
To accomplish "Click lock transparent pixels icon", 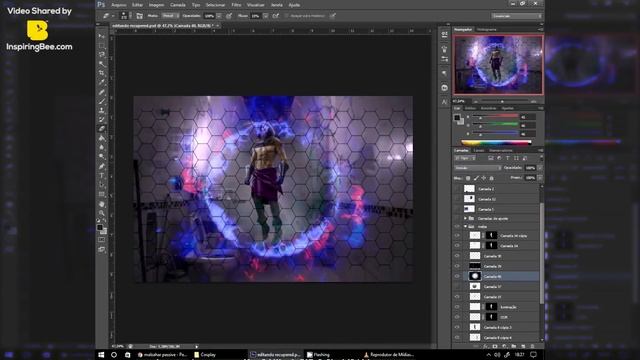I will [468, 178].
